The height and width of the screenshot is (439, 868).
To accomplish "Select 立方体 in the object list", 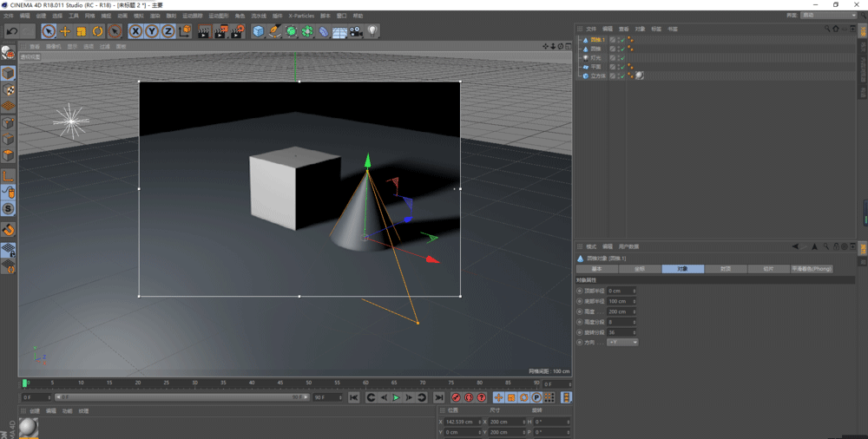I will pyautogui.click(x=598, y=76).
